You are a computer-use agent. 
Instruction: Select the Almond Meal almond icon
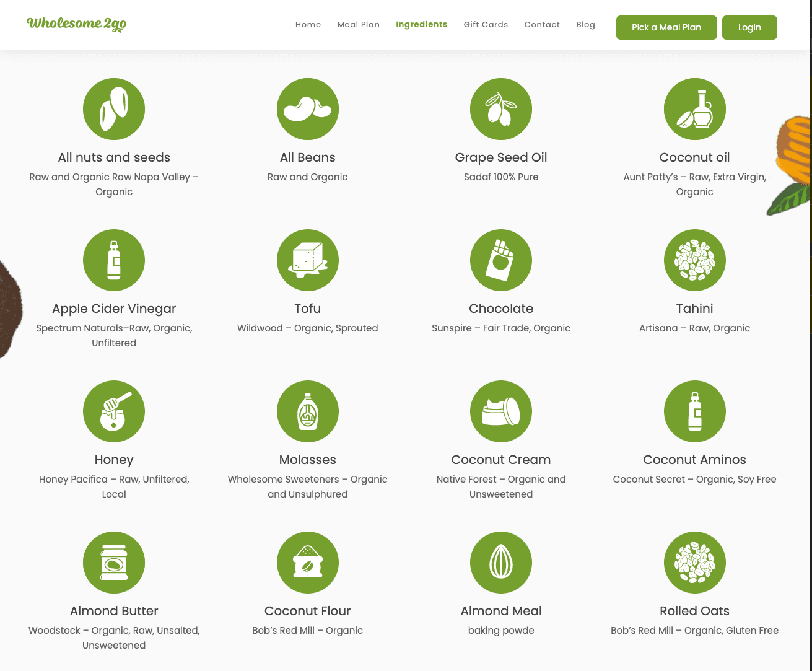501,563
